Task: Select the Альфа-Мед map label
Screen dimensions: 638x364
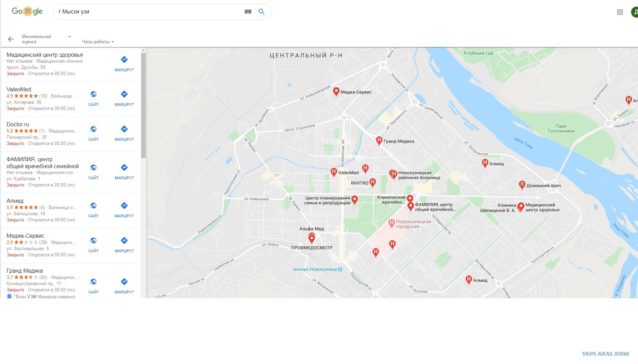Action: [x=312, y=229]
